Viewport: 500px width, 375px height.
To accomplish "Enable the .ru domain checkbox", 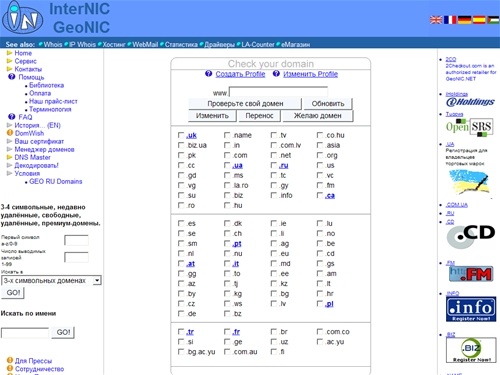I will pos(274,165).
